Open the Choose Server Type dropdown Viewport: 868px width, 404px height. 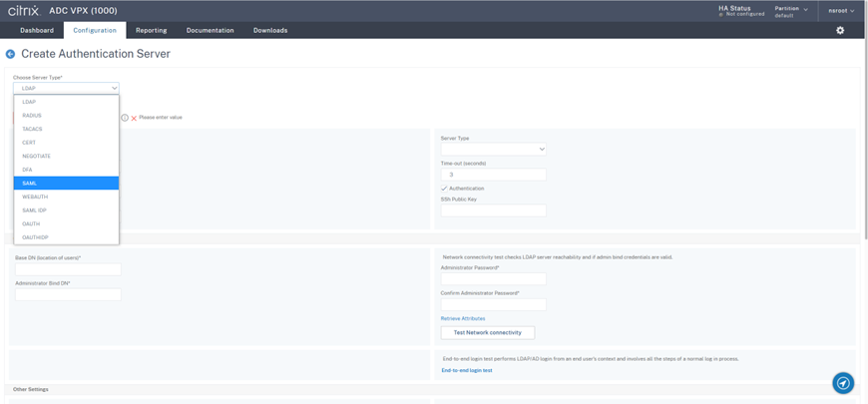pos(67,88)
